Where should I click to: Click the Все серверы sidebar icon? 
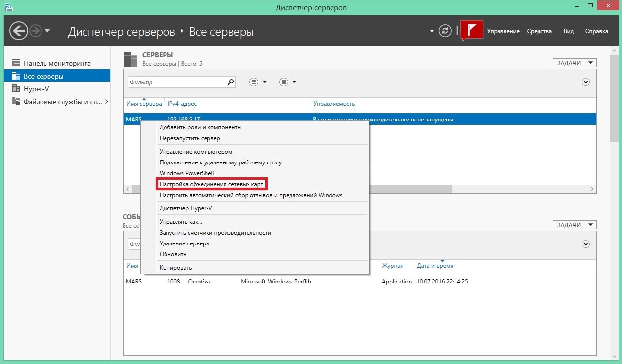(x=15, y=76)
